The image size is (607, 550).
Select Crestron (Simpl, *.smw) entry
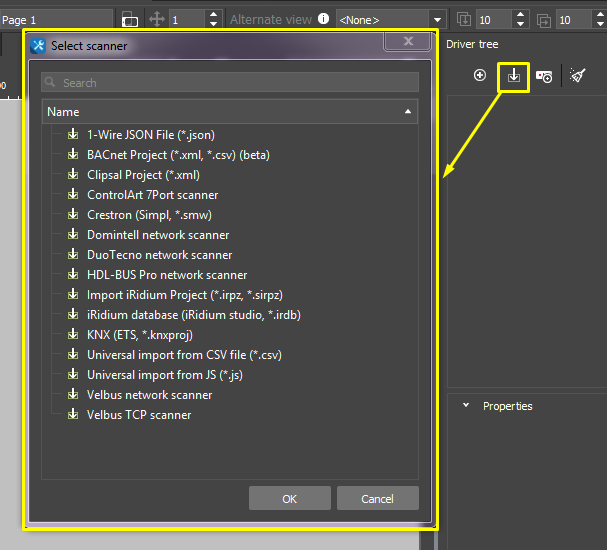tap(149, 215)
